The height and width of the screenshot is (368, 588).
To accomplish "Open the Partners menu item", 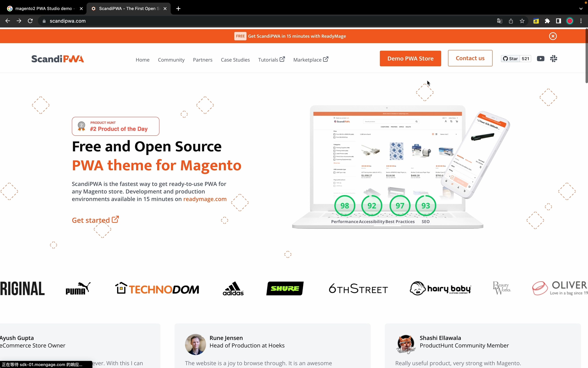I will [x=203, y=60].
